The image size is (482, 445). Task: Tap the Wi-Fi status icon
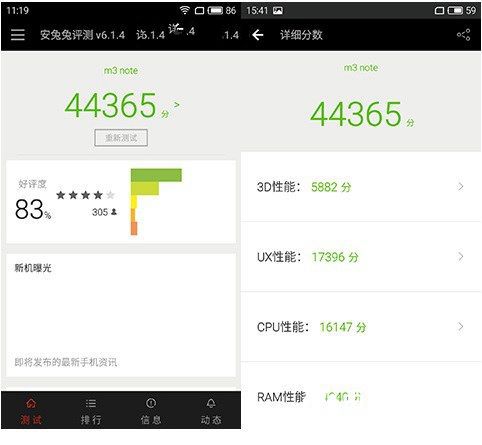tap(184, 10)
